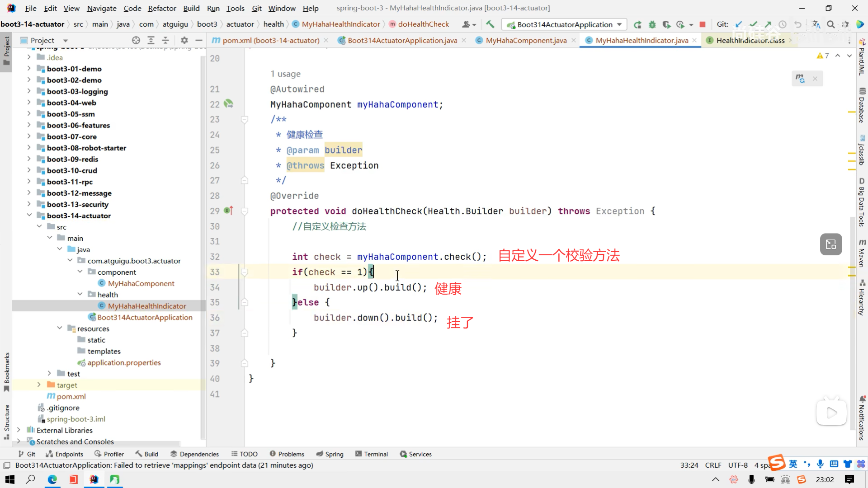Toggle code folding at line 33 gutter
Image resolution: width=868 pixels, height=488 pixels.
coord(245,272)
